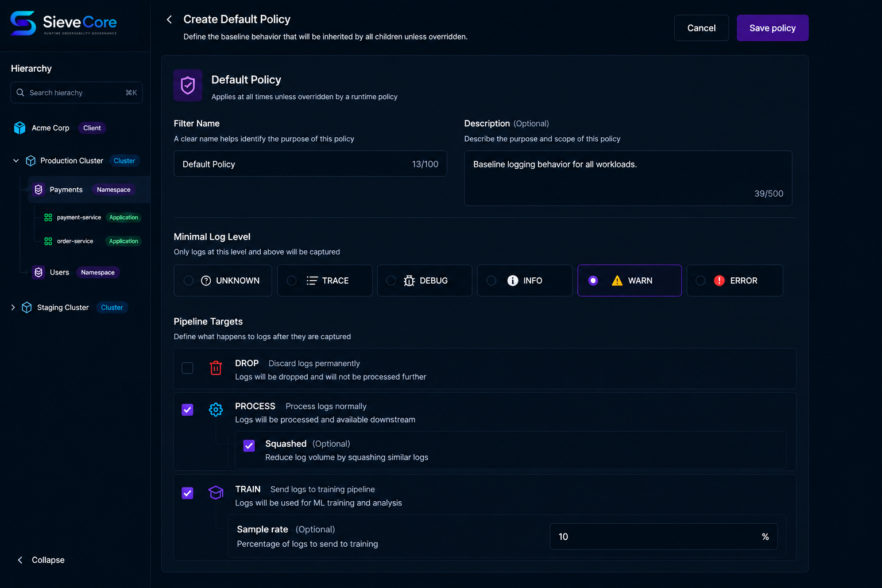Click the Application badge beside order-service
Screen dimensions: 882x588
(123, 241)
